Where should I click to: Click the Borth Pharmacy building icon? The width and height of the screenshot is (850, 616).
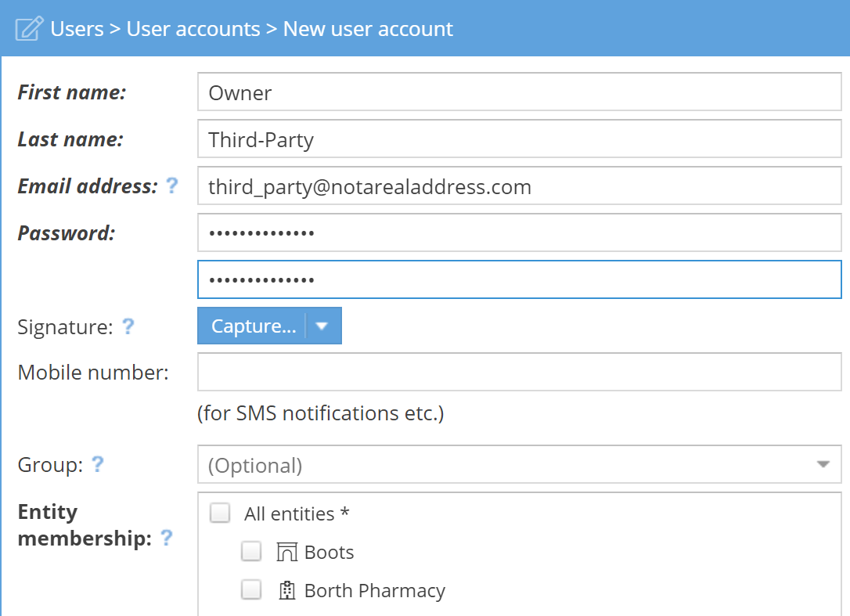pyautogui.click(x=287, y=591)
